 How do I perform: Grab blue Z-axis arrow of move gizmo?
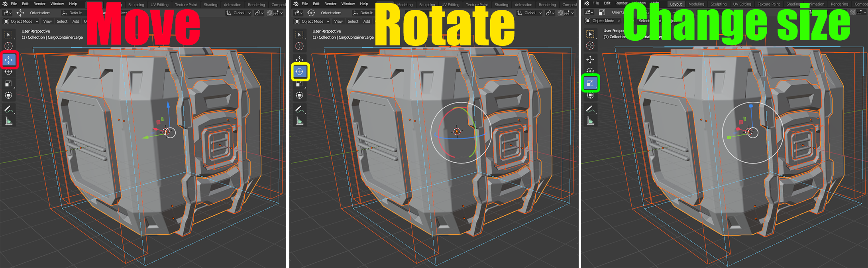click(x=168, y=105)
